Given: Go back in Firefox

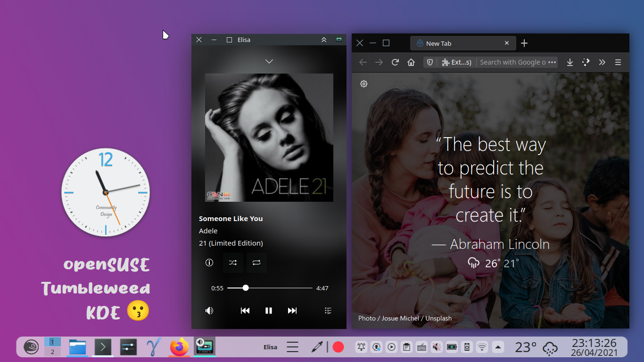Looking at the screenshot, I should 363,62.
